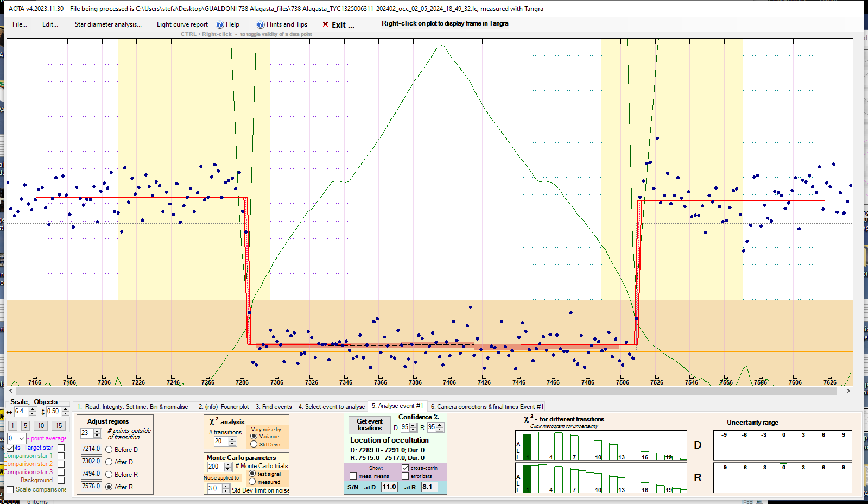
Task: Enable the Comparison star 2 checkbox
Action: point(61,464)
